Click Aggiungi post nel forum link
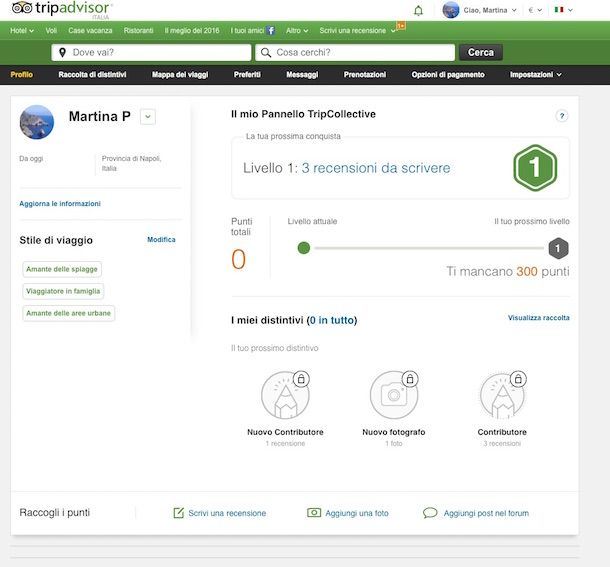The height and width of the screenshot is (567, 610). pyautogui.click(x=486, y=513)
